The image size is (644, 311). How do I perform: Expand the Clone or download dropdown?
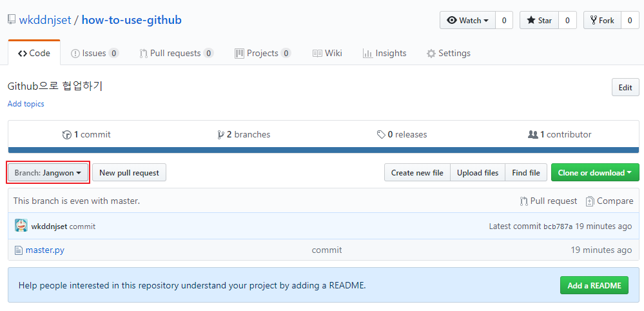595,172
